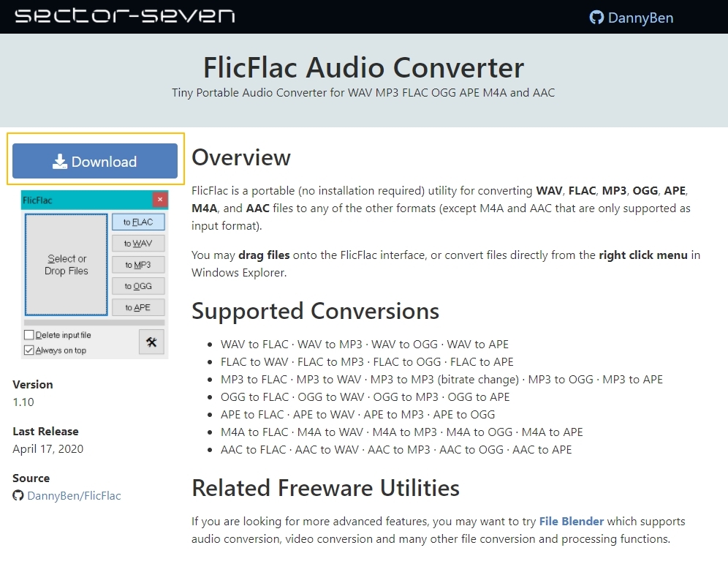
Task: Click the sector-seven logo
Action: [x=124, y=16]
